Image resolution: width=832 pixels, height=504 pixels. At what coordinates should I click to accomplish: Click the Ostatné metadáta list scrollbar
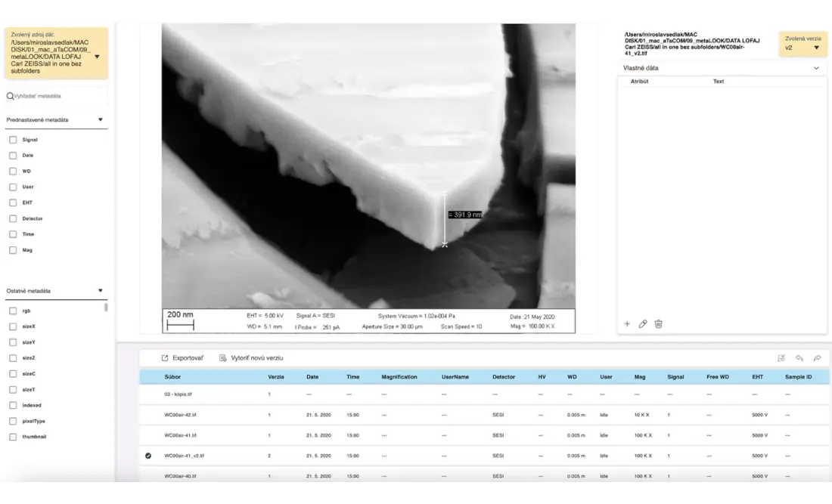point(106,308)
